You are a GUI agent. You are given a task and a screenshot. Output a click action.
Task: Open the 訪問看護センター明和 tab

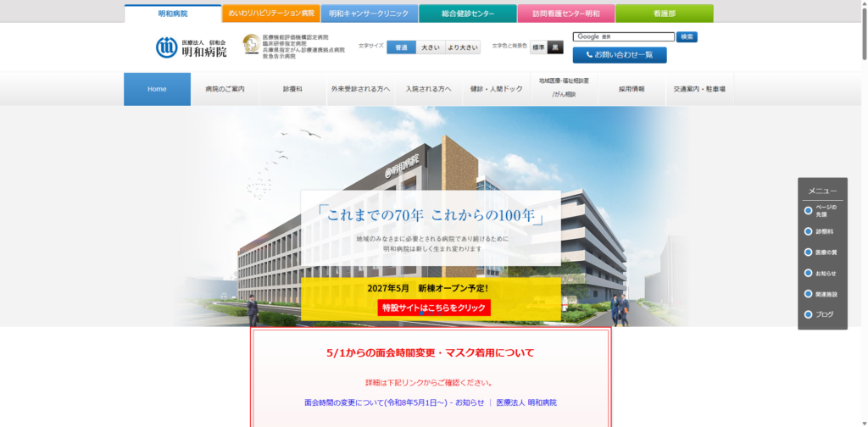coord(565,14)
